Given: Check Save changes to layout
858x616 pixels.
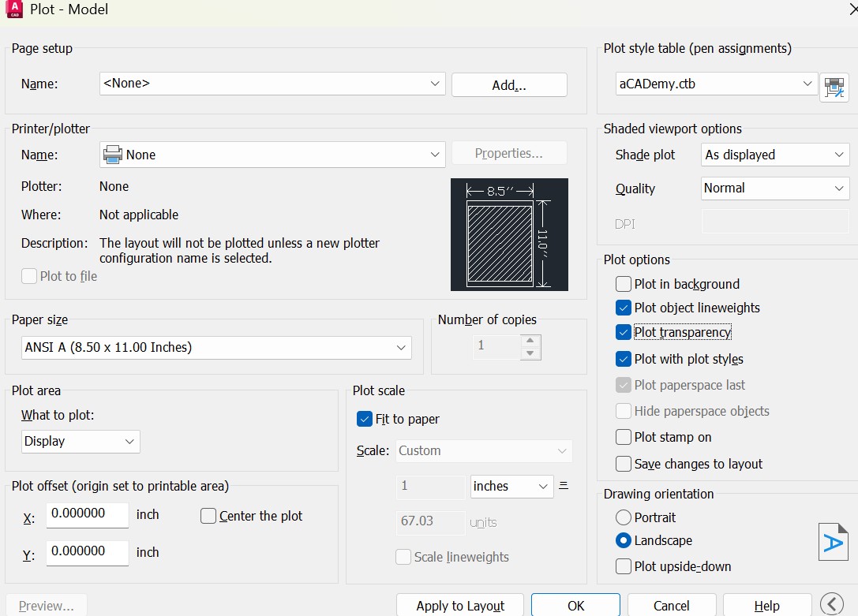Looking at the screenshot, I should [624, 464].
